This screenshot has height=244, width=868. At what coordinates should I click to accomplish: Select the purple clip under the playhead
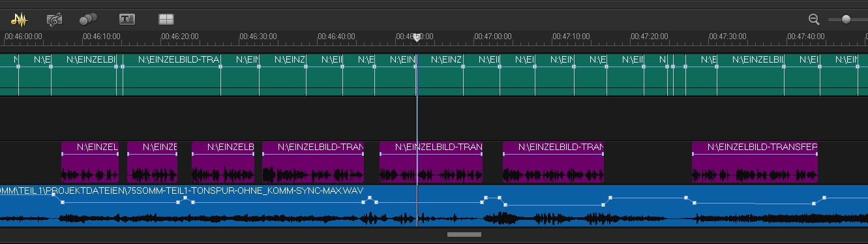431,162
